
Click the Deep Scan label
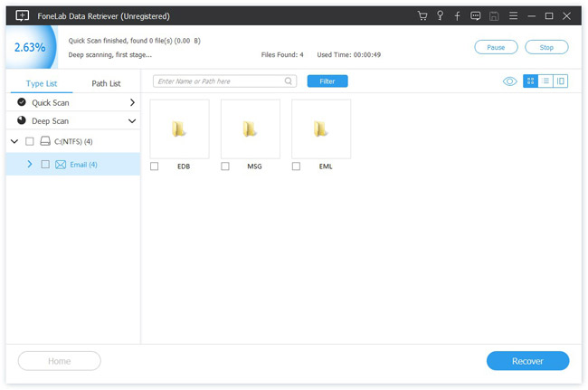51,120
